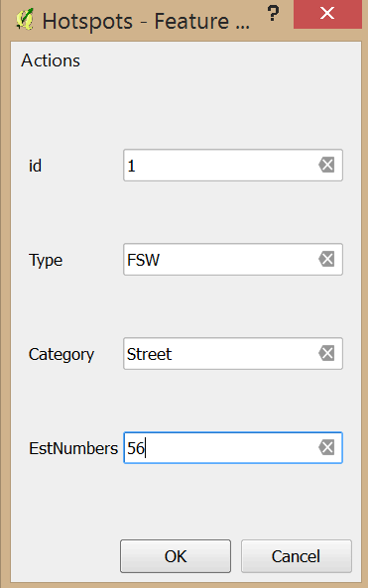This screenshot has height=588, width=368.
Task: Clear the Type field with its X icon
Action: [x=326, y=259]
